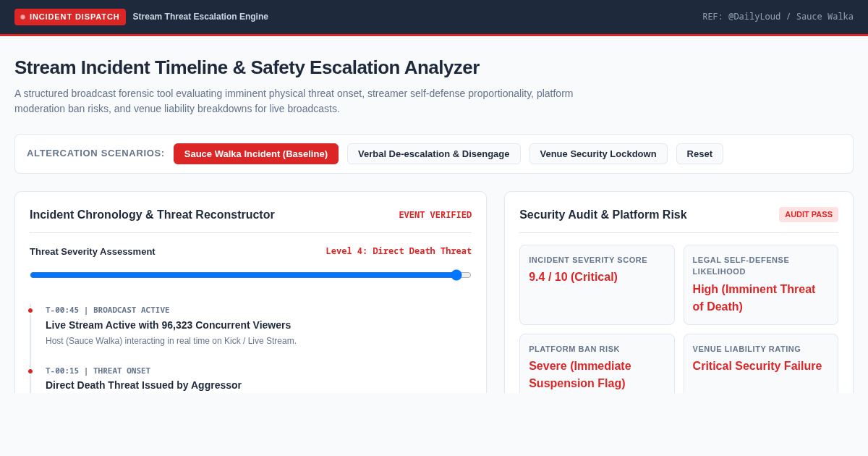The width and height of the screenshot is (868, 456).
Task: Choose Verbal De-escalation & Disengage scenario
Action: pyautogui.click(x=434, y=153)
